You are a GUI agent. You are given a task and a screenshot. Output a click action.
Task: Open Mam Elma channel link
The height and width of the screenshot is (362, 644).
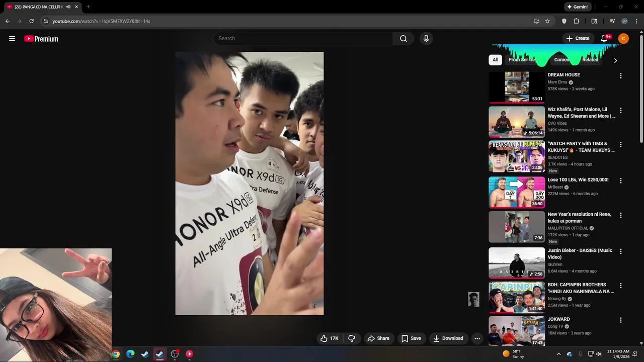tap(557, 82)
